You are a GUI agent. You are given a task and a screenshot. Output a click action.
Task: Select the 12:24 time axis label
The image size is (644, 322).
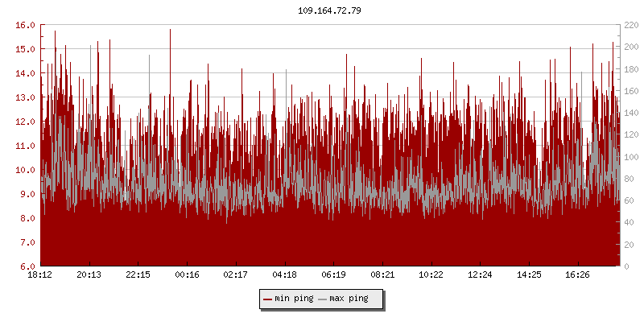click(481, 275)
